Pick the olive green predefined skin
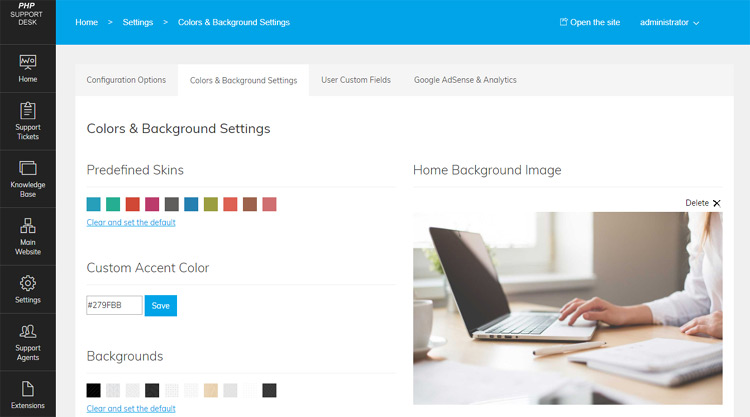750x417 pixels. tap(211, 204)
